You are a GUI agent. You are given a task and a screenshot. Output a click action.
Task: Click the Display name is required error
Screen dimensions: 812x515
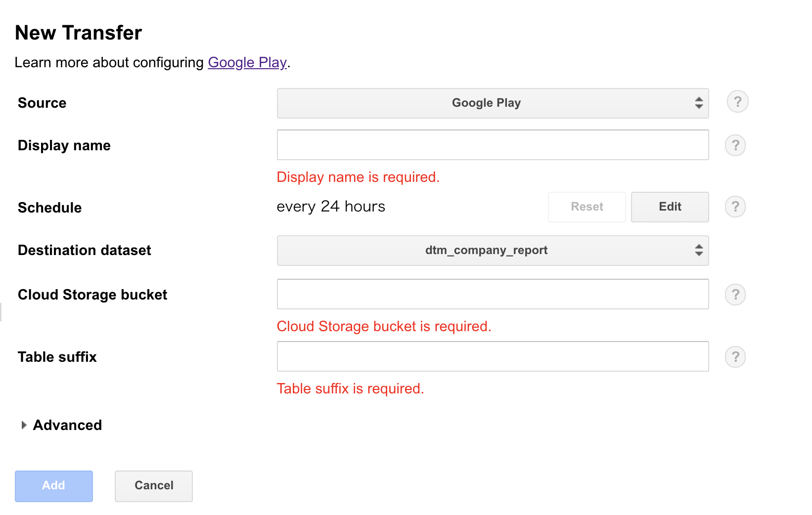[x=358, y=177]
